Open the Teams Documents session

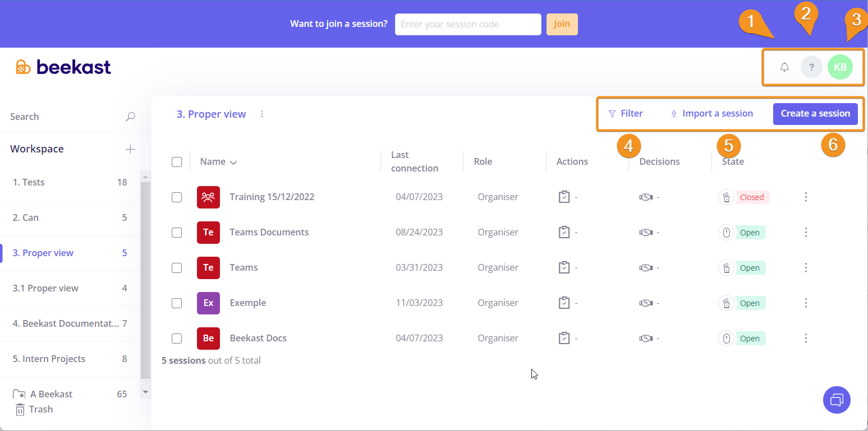pyautogui.click(x=269, y=232)
